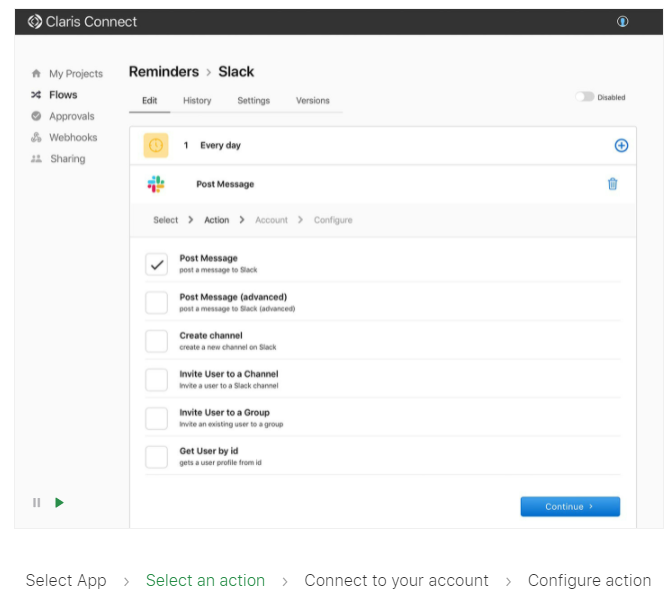667x602 pixels.
Task: Click the user account icon in header
Action: click(623, 21)
